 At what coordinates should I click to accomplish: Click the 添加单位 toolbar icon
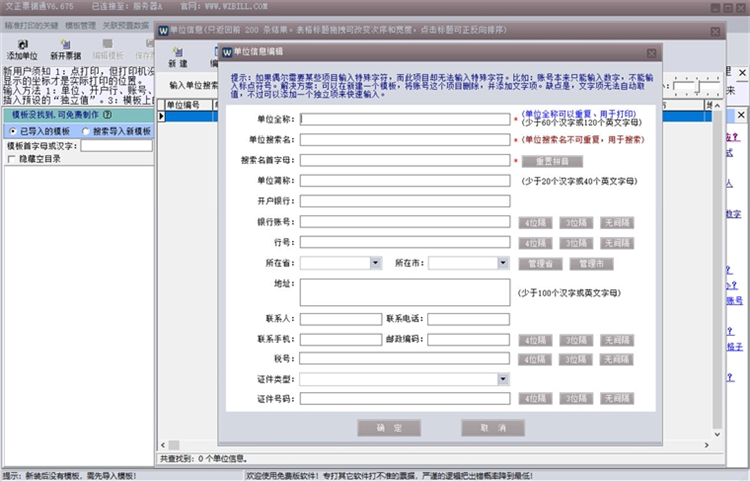coord(22,50)
